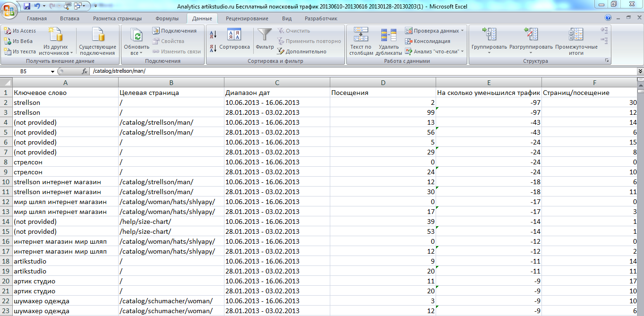Open the Вставка tab

coord(69,18)
